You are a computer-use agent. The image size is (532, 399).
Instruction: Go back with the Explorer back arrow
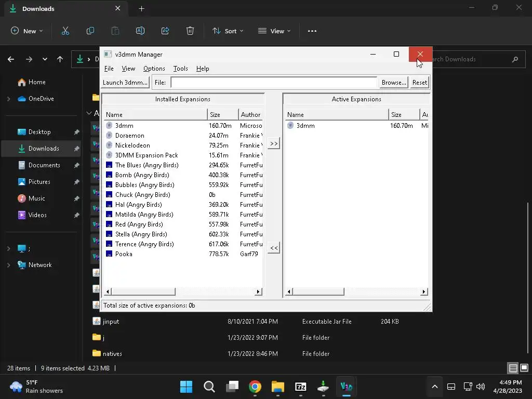pos(11,59)
